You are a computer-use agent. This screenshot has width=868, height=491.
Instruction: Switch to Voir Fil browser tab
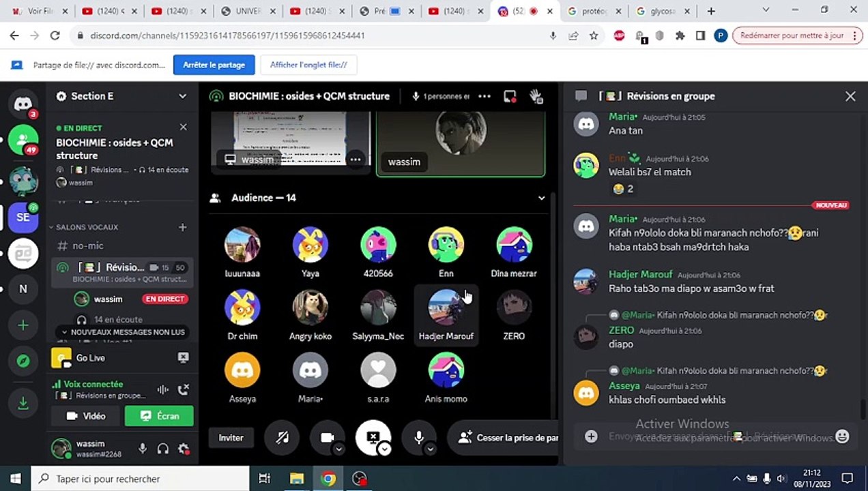40,11
